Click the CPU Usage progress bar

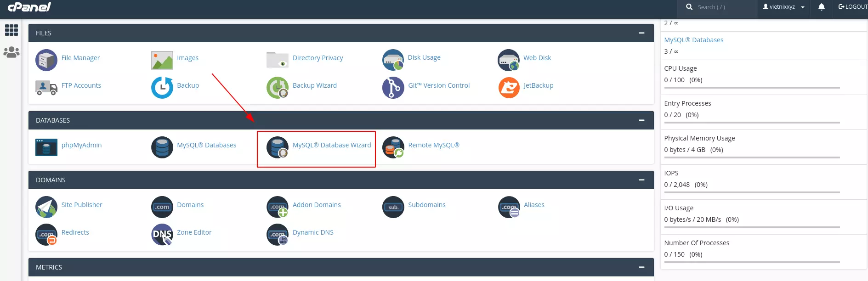click(752, 88)
